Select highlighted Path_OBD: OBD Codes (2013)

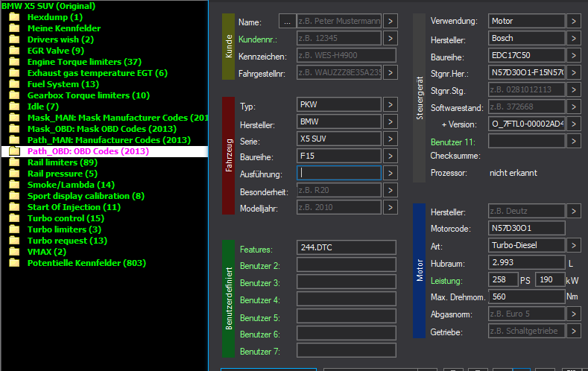pyautogui.click(x=88, y=151)
